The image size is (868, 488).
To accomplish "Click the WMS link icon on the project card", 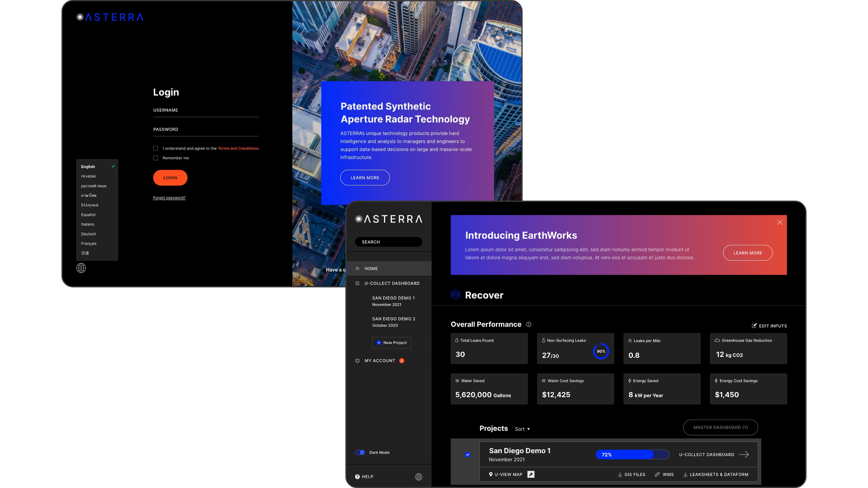I will (657, 474).
